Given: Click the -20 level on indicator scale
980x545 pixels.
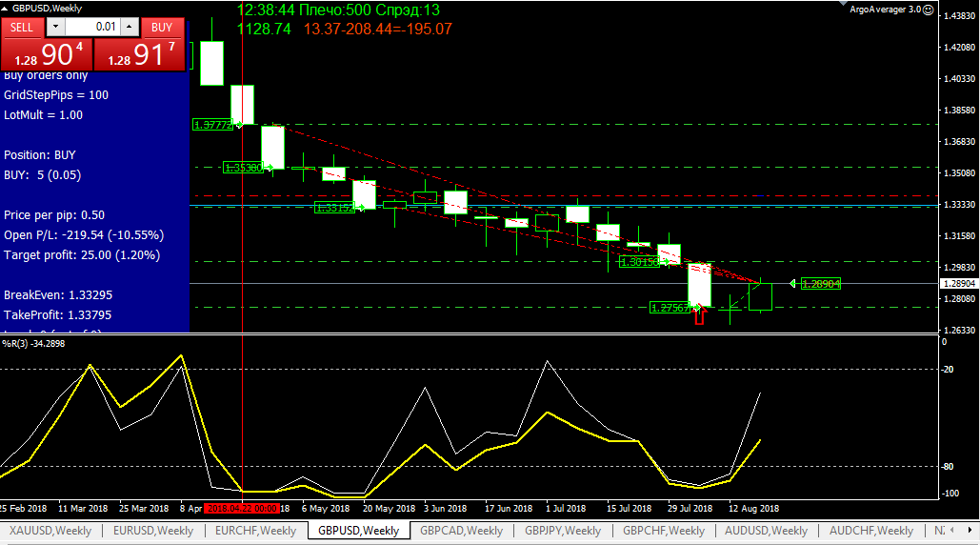Looking at the screenshot, I should point(948,370).
